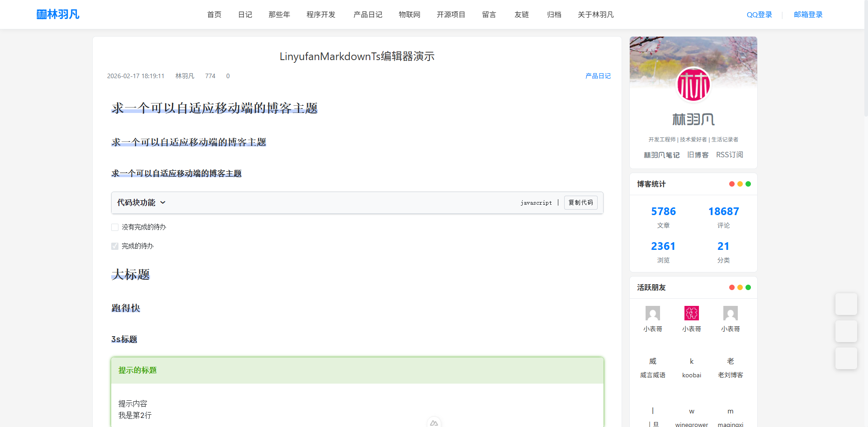The height and width of the screenshot is (427, 868).
Task: Click the article title LinyufanMarkdownTs编辑器演示
Action: click(357, 56)
